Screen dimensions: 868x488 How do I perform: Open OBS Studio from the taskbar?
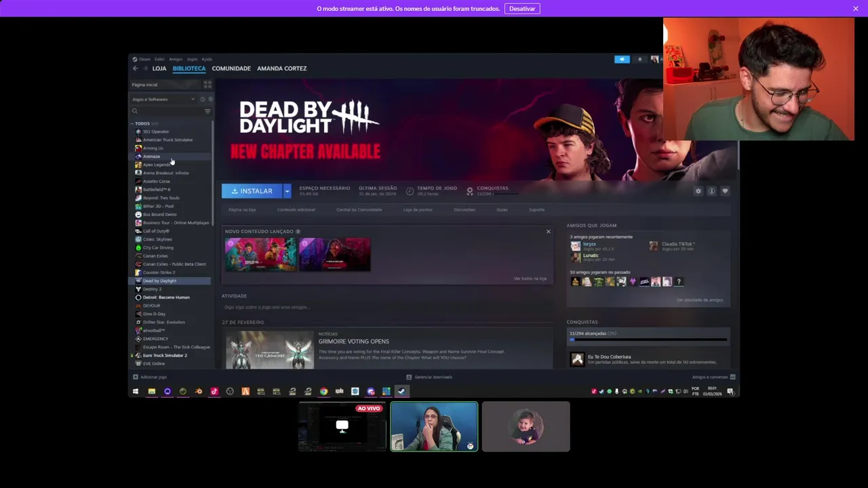tap(230, 391)
